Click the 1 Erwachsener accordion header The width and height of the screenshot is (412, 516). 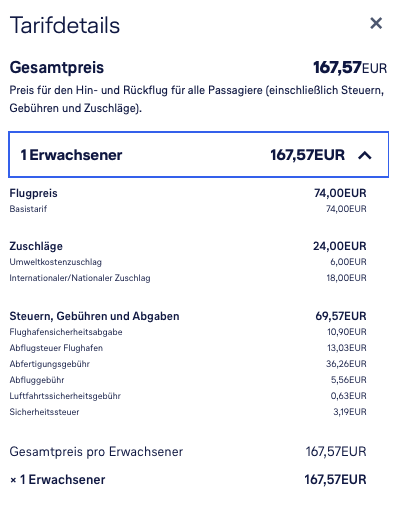coord(198,155)
